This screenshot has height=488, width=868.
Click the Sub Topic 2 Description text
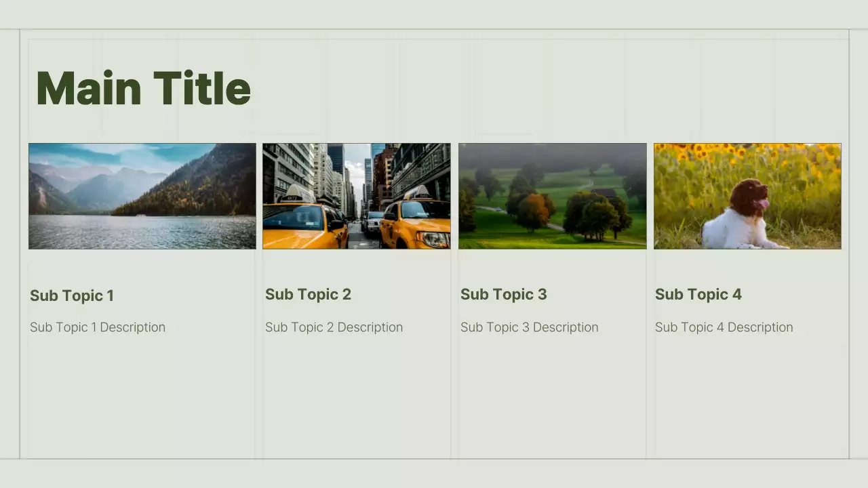coord(334,327)
